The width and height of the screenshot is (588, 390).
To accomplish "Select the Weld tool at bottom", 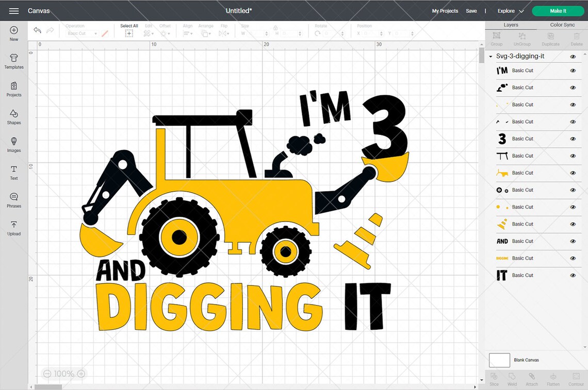I will click(512, 379).
